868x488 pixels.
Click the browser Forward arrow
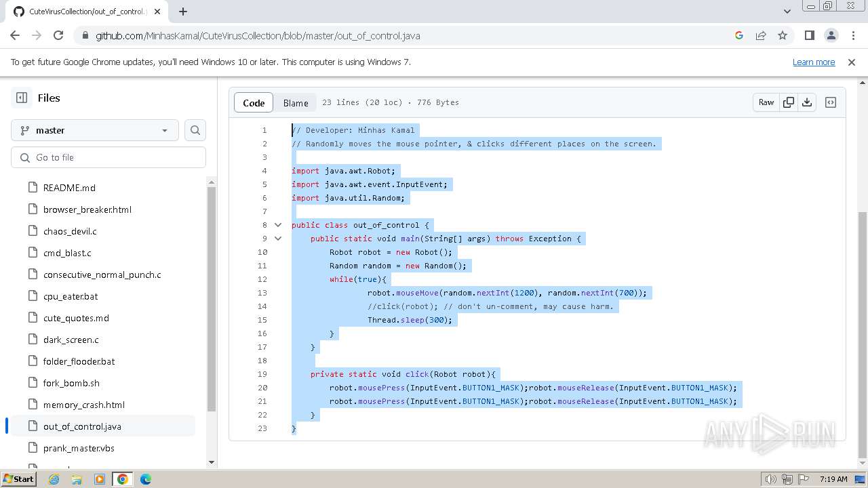point(37,35)
